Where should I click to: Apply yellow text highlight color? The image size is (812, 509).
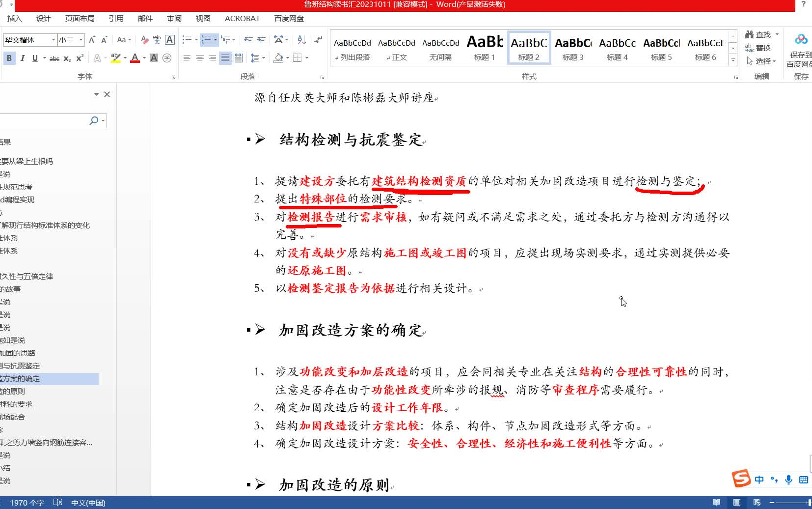[115, 58]
